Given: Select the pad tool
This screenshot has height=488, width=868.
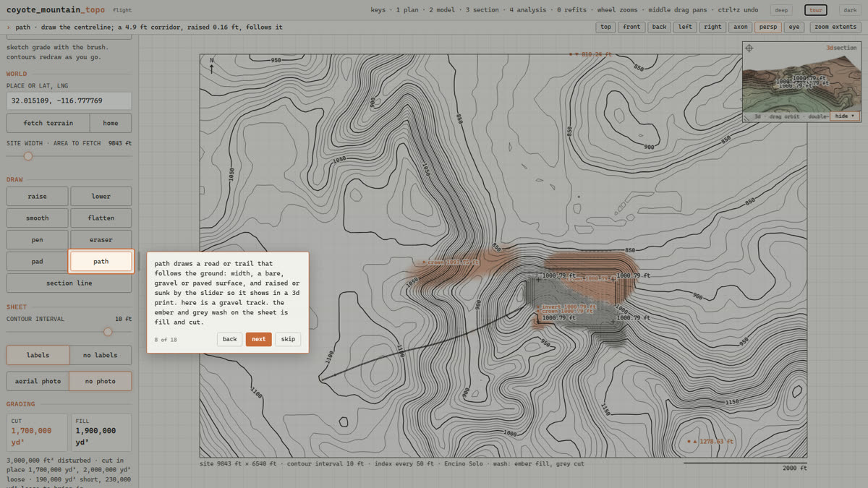Looking at the screenshot, I should click(x=38, y=261).
